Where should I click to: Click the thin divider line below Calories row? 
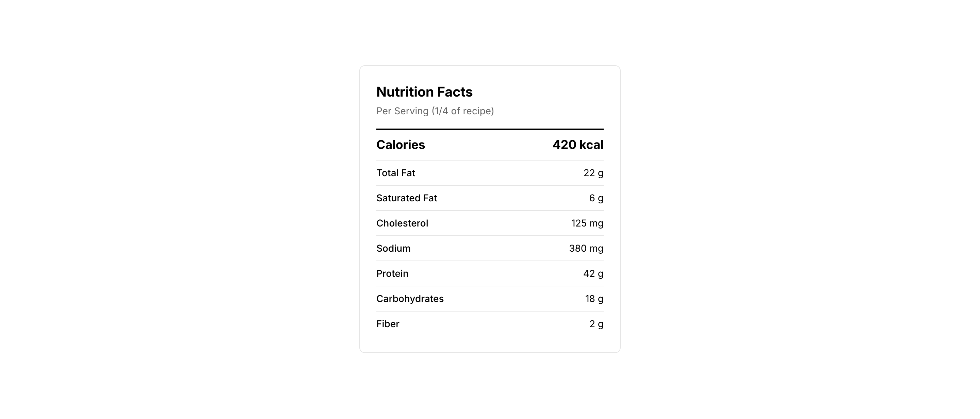[x=490, y=160]
